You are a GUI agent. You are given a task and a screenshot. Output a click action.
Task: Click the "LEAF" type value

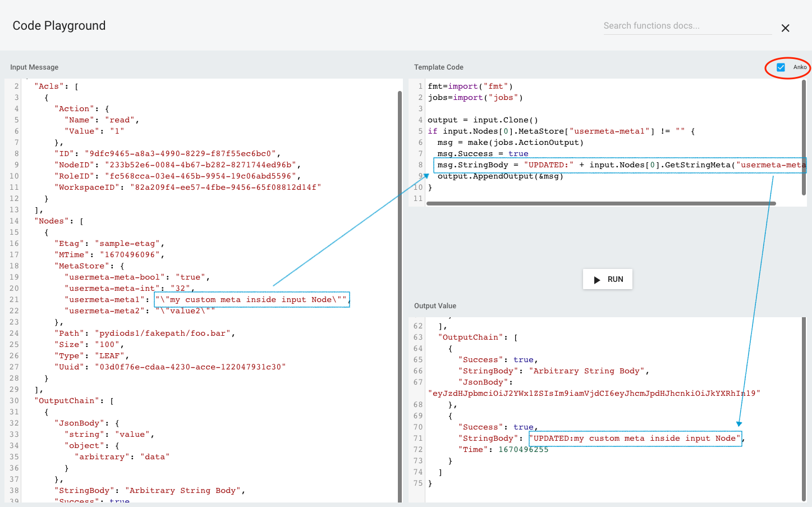pos(109,356)
